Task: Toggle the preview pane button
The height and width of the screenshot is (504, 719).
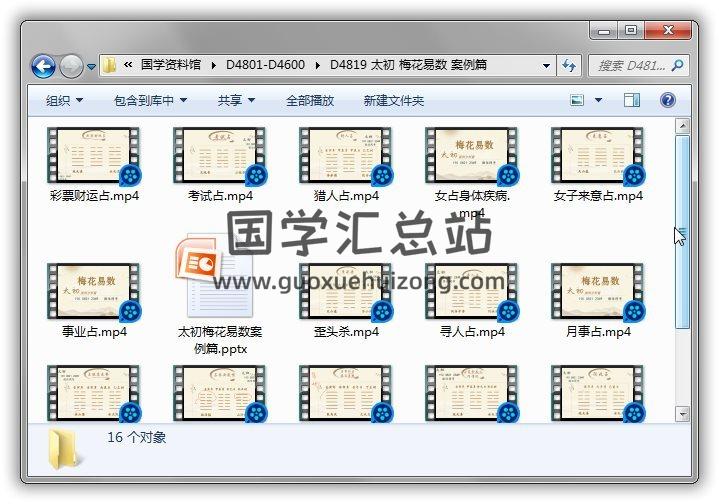Action: (x=632, y=100)
